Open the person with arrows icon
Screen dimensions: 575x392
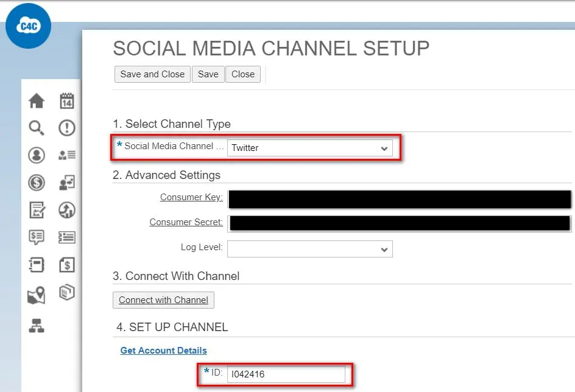pyautogui.click(x=67, y=183)
